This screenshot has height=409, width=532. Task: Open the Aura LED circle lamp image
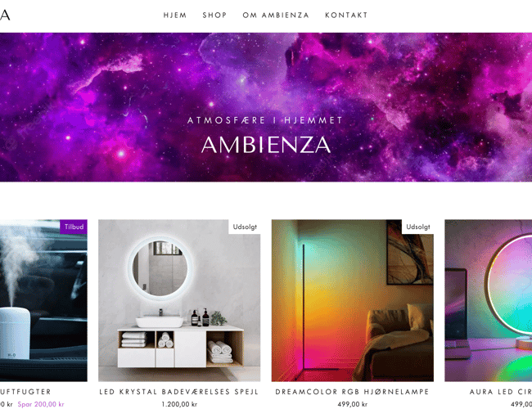(489, 300)
